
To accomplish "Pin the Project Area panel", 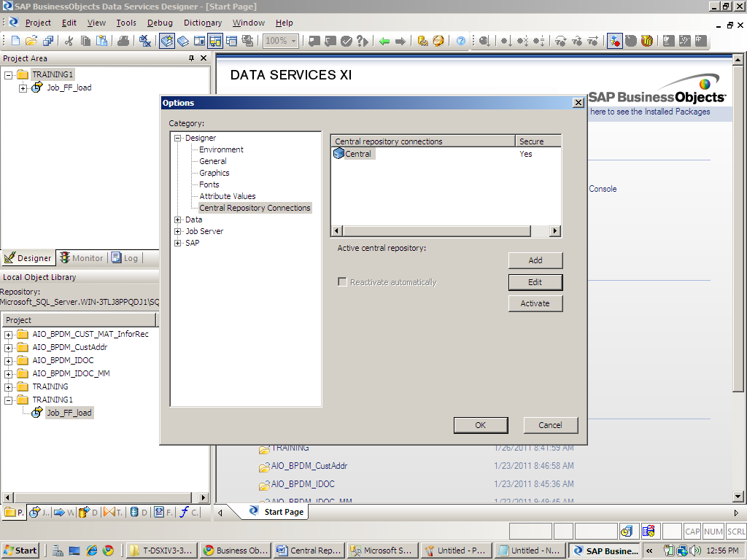I will pyautogui.click(x=192, y=58).
